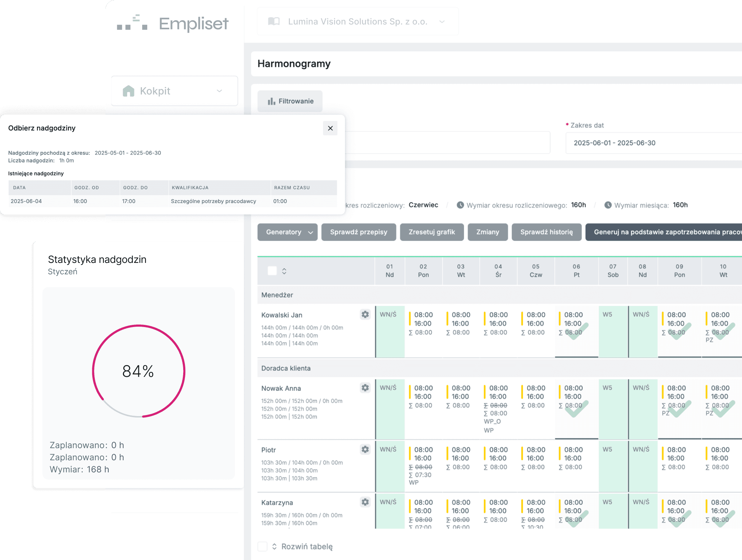Click the Zresetuj grafik button
The width and height of the screenshot is (742, 560).
[x=431, y=232]
